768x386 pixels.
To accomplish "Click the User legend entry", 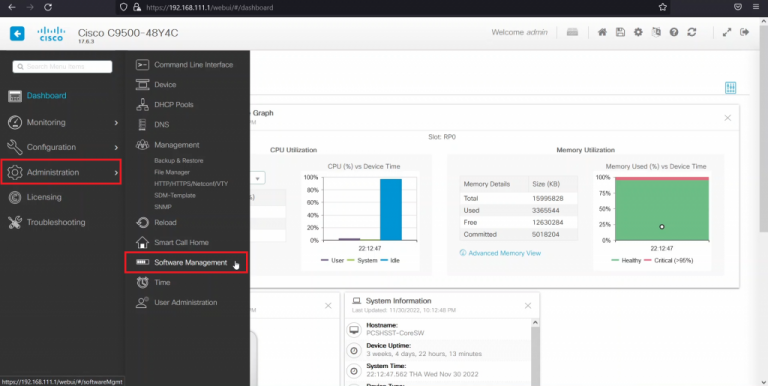I will pos(332,261).
